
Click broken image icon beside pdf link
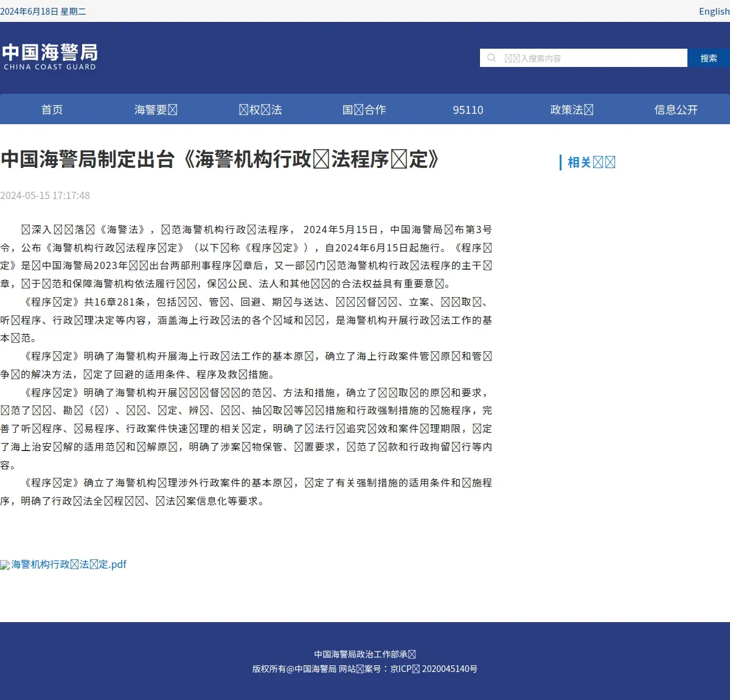(x=5, y=565)
